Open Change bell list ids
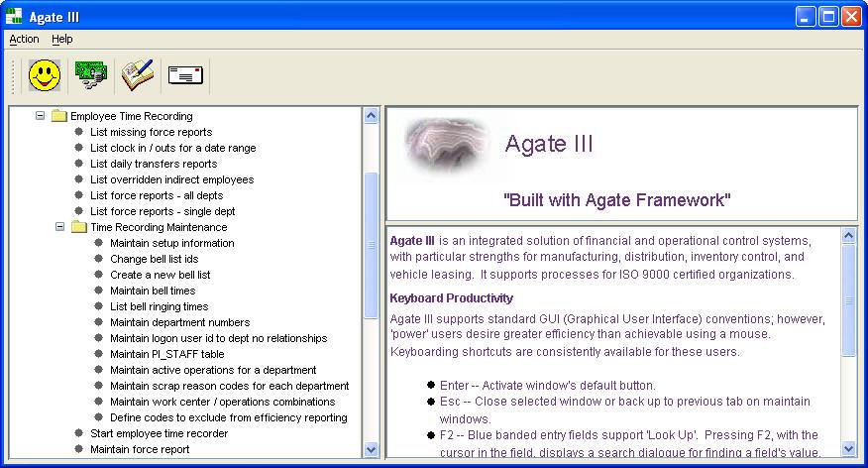868x468 pixels. pyautogui.click(x=154, y=259)
